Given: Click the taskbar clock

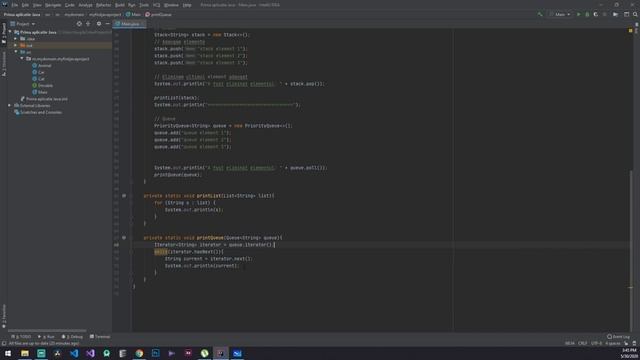Looking at the screenshot, I should pyautogui.click(x=629, y=353).
